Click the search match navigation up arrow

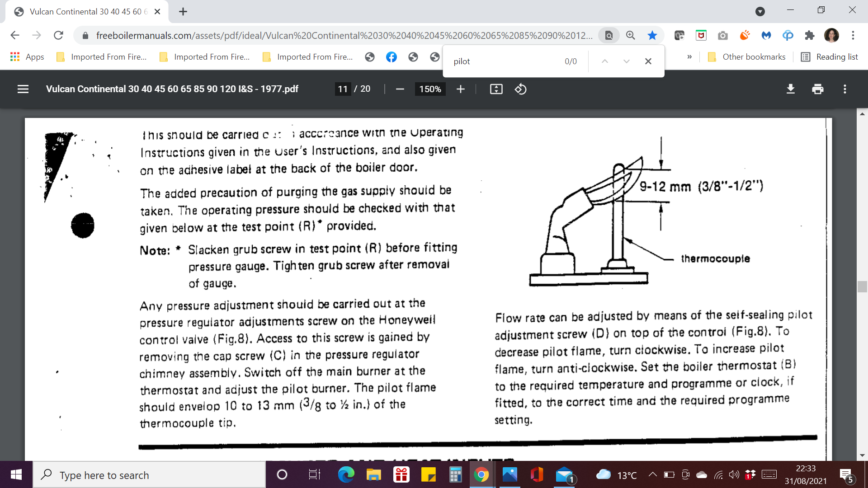click(x=604, y=61)
